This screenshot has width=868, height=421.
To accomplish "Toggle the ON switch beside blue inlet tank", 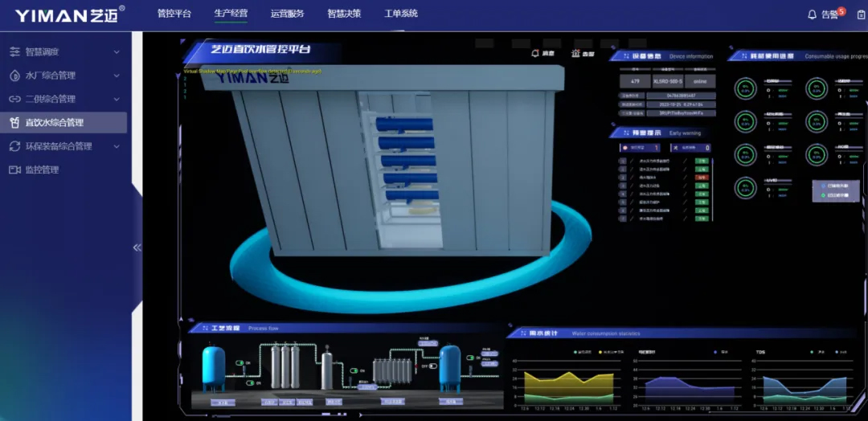I will click(240, 362).
